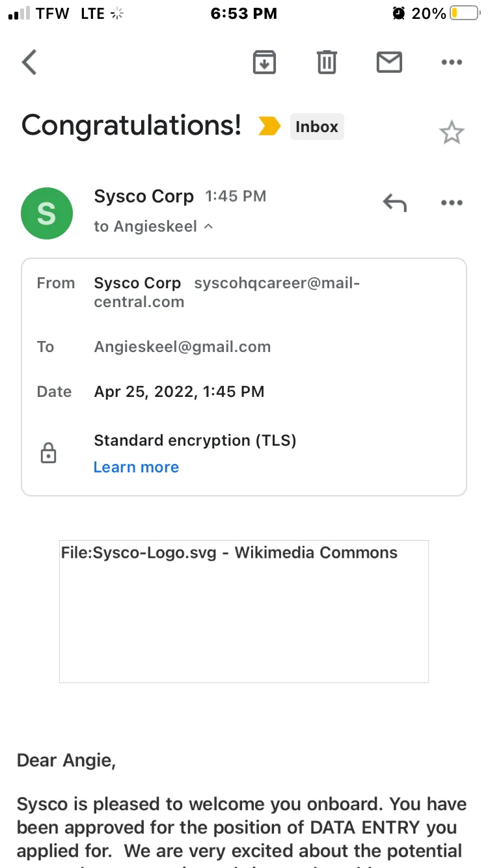Mark email as unread envelope icon
Viewport: 488px width, 868px height.
pos(389,62)
